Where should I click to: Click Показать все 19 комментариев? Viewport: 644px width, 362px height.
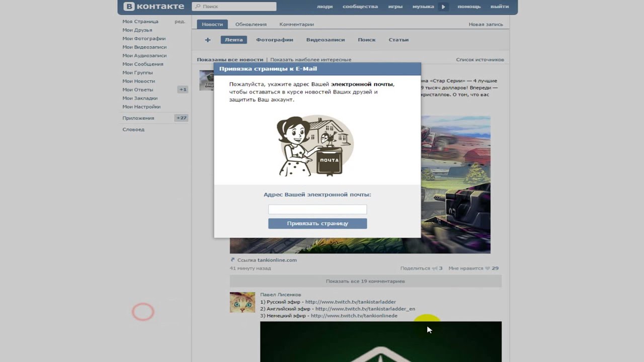(x=365, y=281)
